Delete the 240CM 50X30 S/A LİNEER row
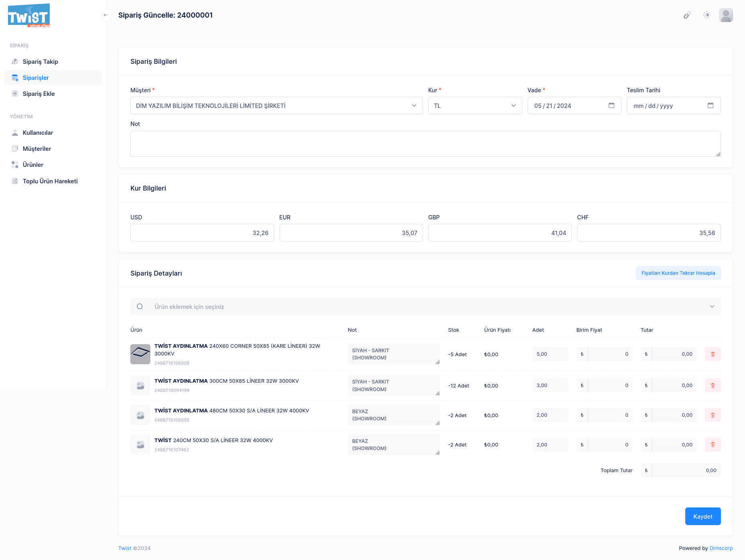Image resolution: width=745 pixels, height=560 pixels. pos(712,444)
